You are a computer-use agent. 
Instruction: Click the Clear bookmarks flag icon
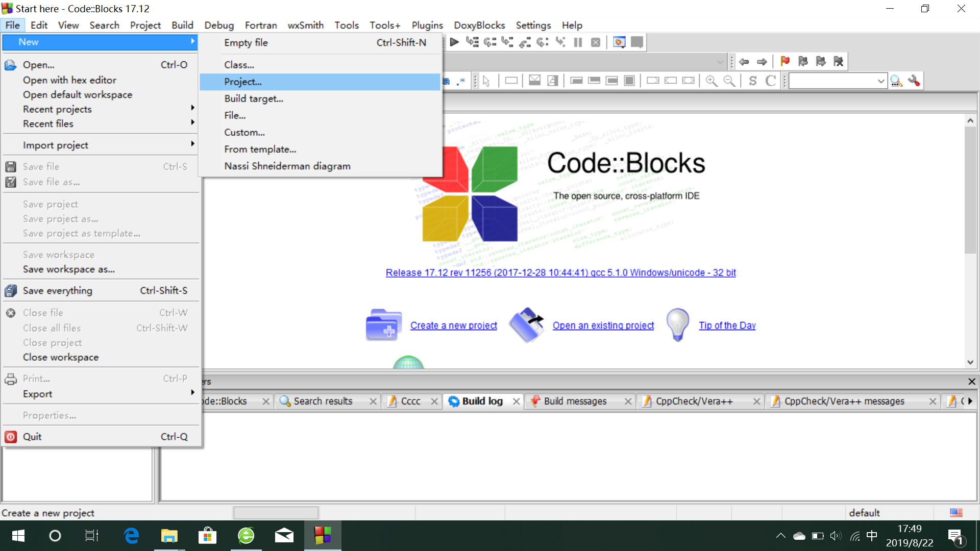(x=839, y=62)
